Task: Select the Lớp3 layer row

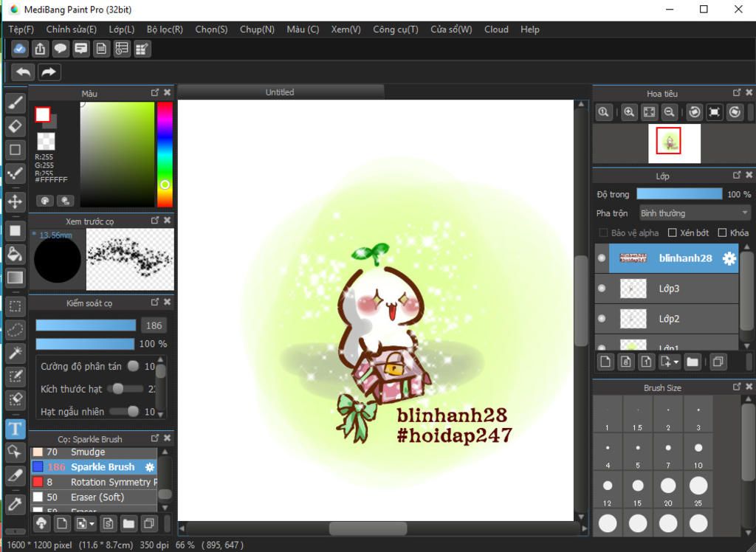Action: (667, 289)
